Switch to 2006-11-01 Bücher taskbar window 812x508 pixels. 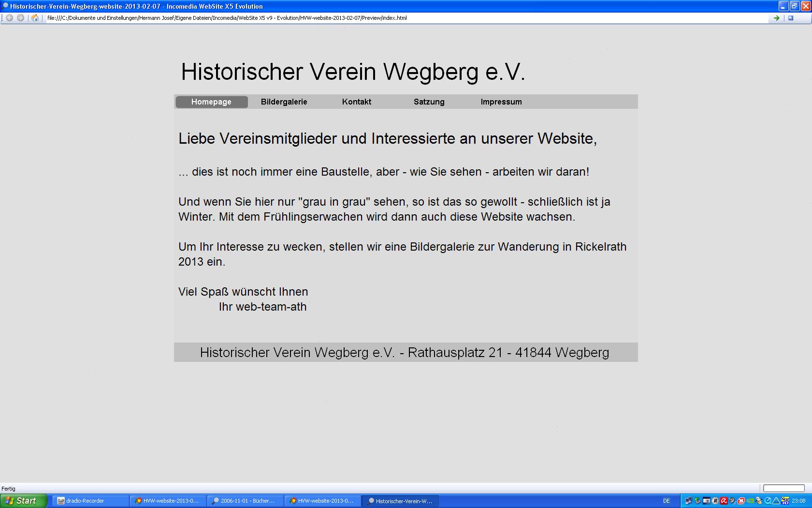[245, 501]
